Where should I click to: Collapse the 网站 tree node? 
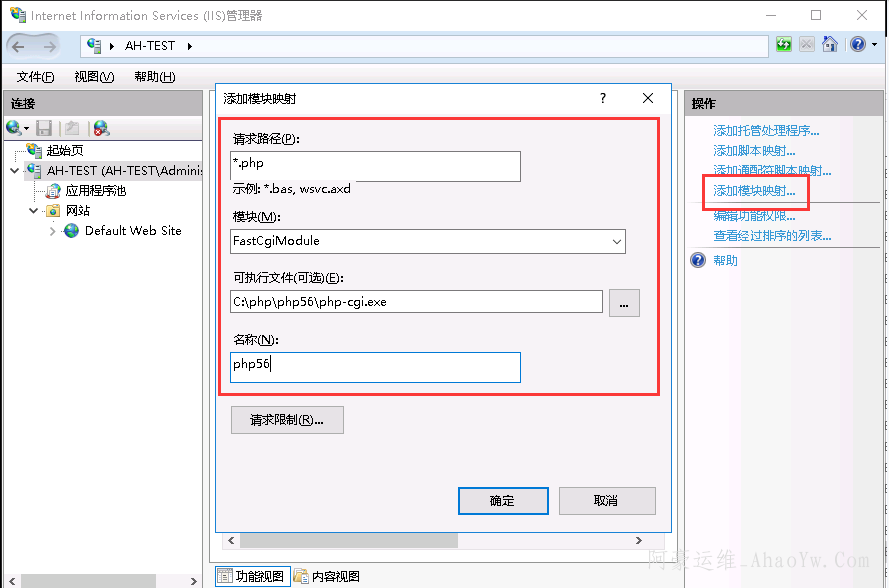tap(33, 211)
